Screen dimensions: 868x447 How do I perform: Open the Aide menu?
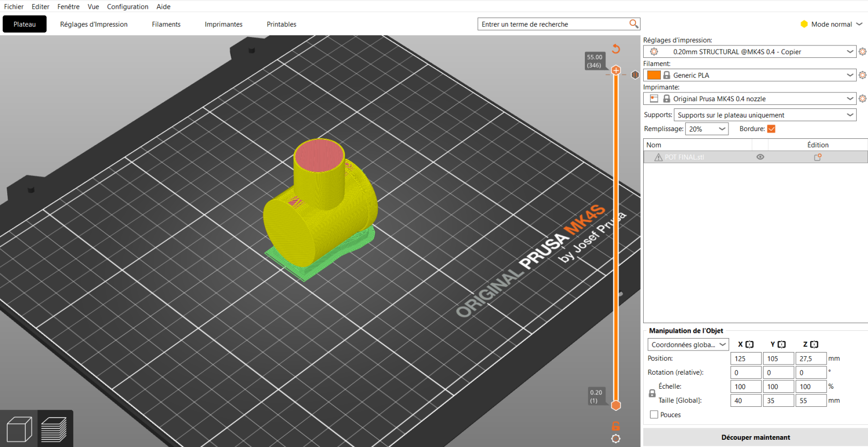[163, 7]
